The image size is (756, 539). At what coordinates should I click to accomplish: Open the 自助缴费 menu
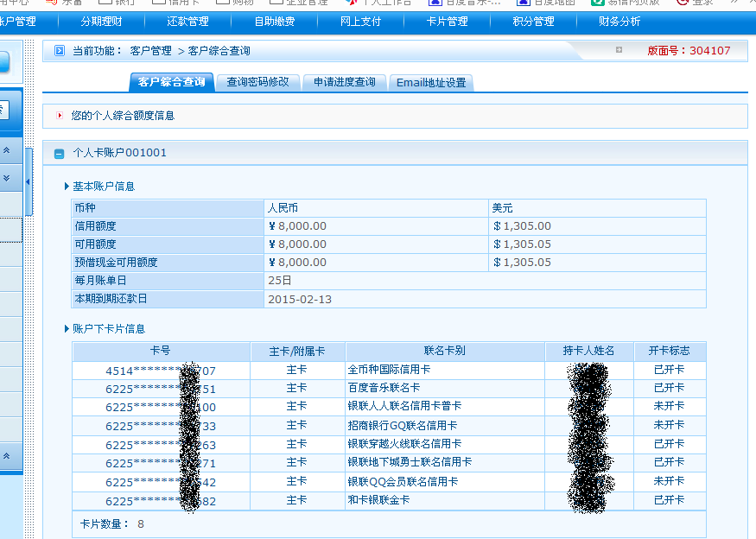[x=275, y=22]
